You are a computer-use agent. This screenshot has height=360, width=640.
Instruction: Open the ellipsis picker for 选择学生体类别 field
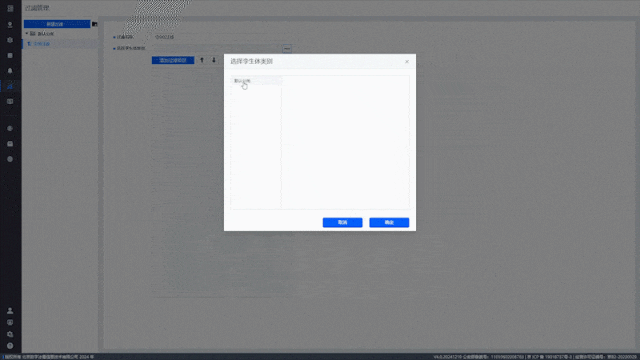(x=287, y=49)
